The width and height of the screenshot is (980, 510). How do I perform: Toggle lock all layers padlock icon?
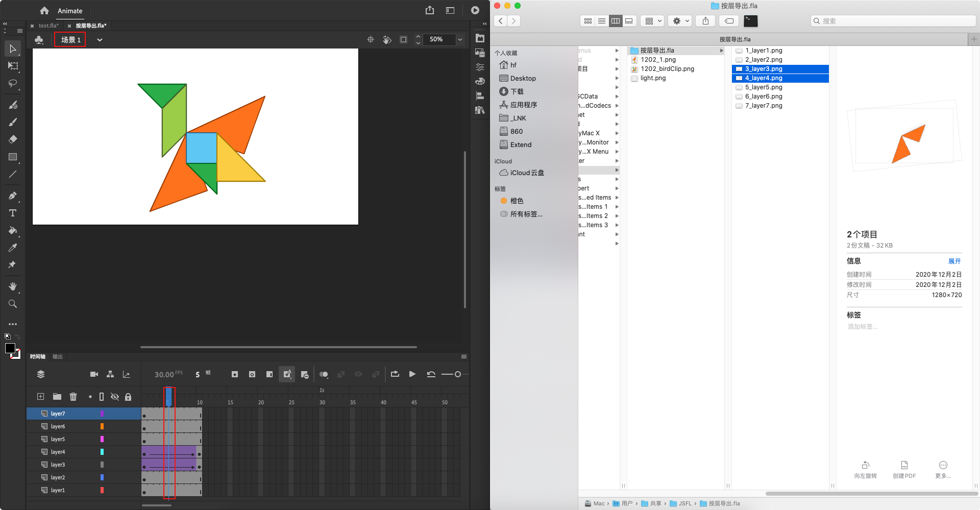128,397
